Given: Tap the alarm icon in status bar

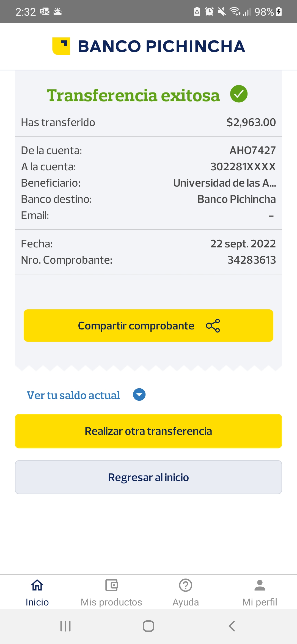Looking at the screenshot, I should click(209, 12).
